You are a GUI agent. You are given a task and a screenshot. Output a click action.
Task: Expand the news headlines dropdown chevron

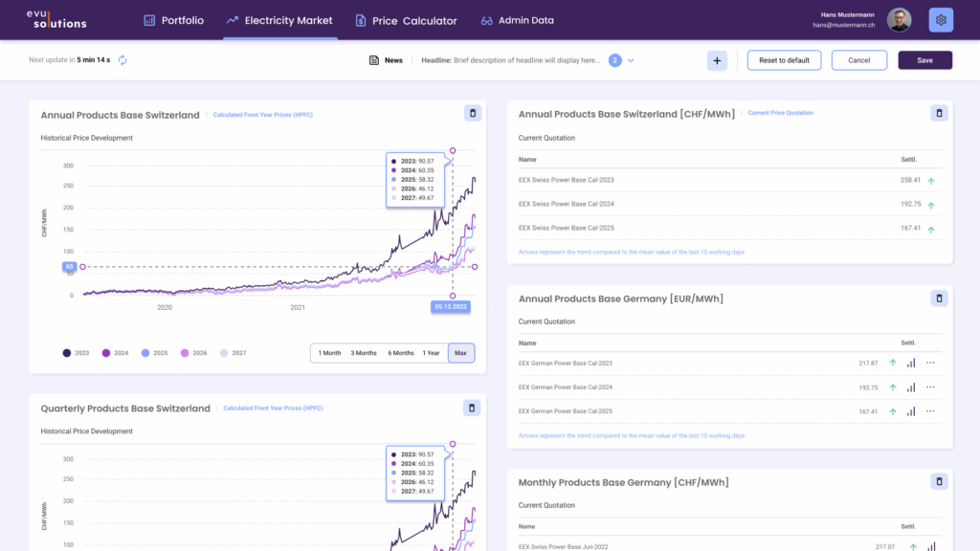pyautogui.click(x=631, y=60)
